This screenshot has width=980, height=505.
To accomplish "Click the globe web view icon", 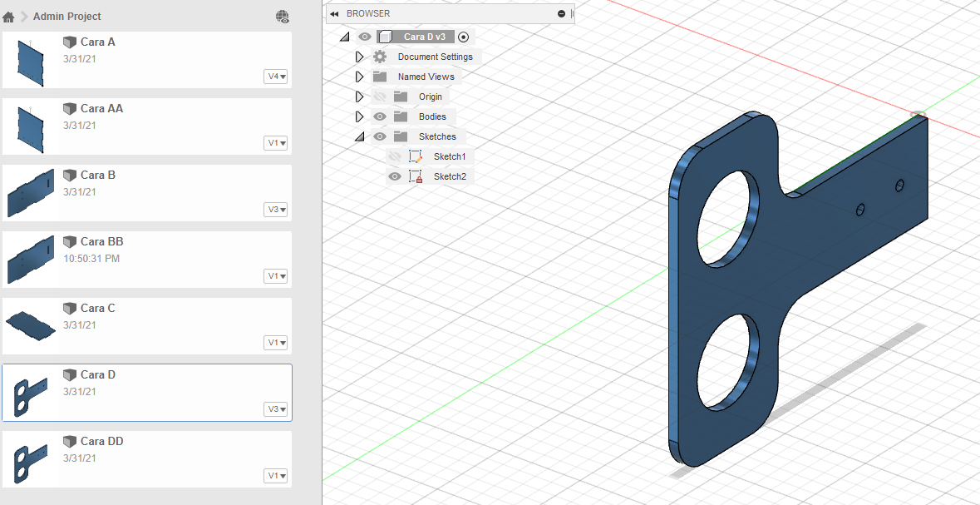I will (283, 17).
